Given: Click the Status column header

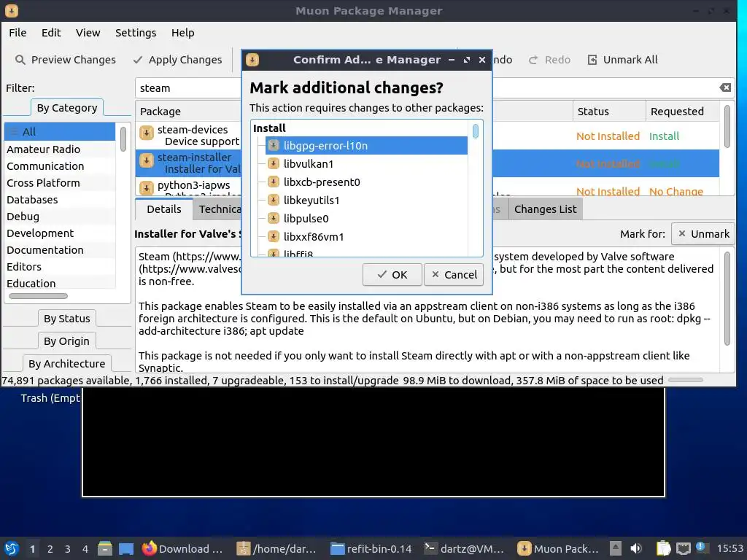Looking at the screenshot, I should (609, 111).
